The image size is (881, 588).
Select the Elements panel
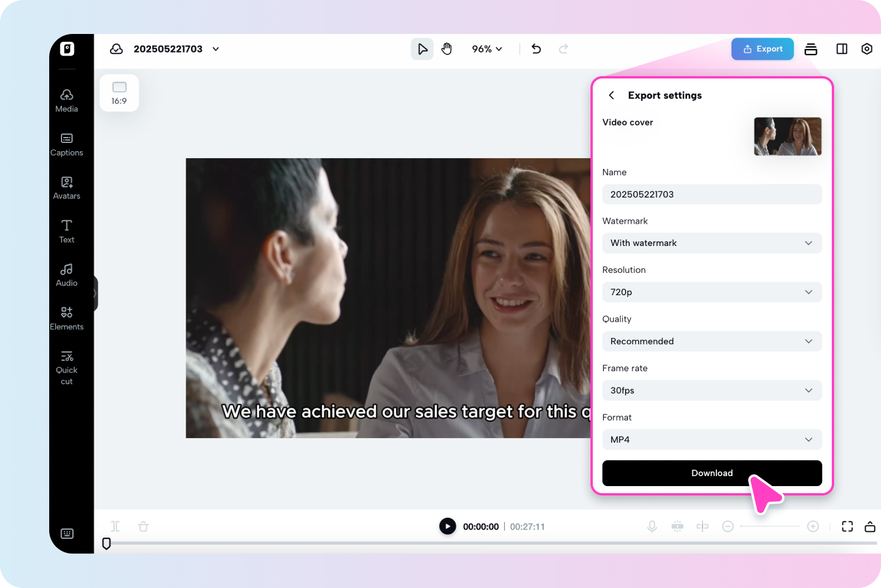coord(66,317)
